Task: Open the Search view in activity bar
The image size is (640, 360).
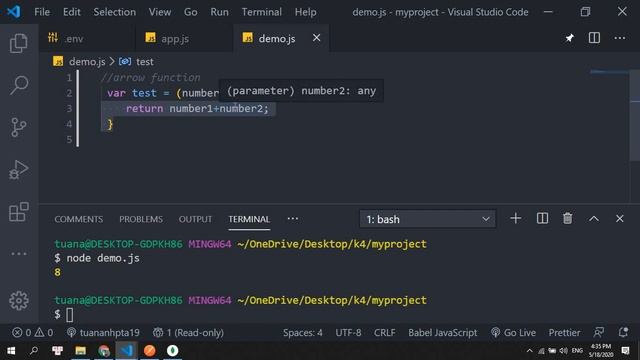Action: pyautogui.click(x=19, y=85)
